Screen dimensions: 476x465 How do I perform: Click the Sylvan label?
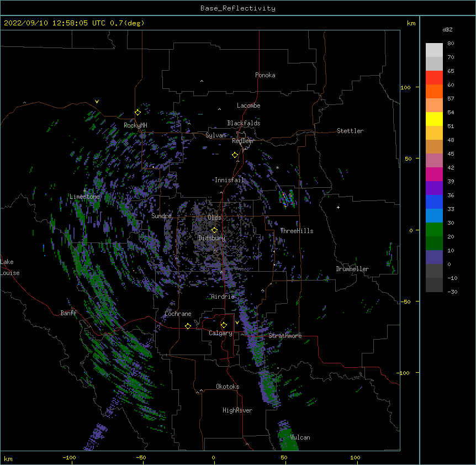coord(216,135)
